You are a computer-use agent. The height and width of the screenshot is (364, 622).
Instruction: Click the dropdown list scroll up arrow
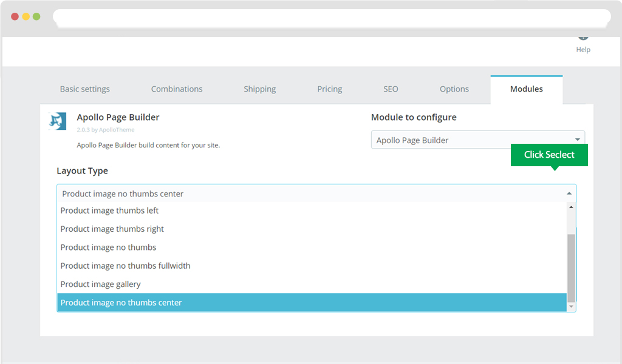571,207
